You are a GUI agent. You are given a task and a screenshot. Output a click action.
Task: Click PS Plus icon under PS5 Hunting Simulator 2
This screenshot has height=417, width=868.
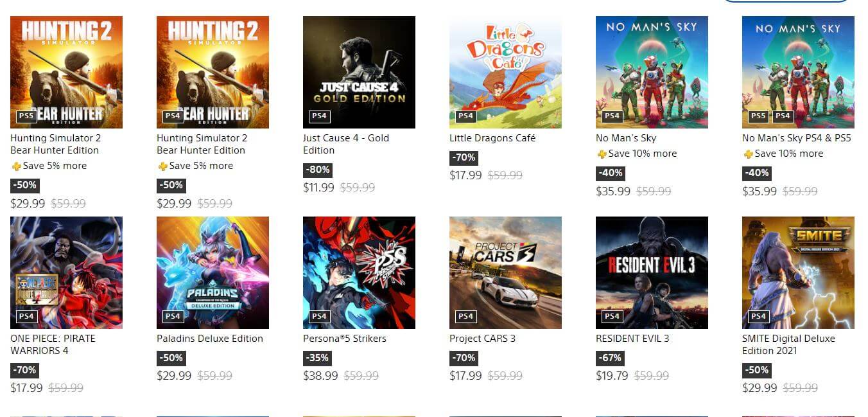16,166
